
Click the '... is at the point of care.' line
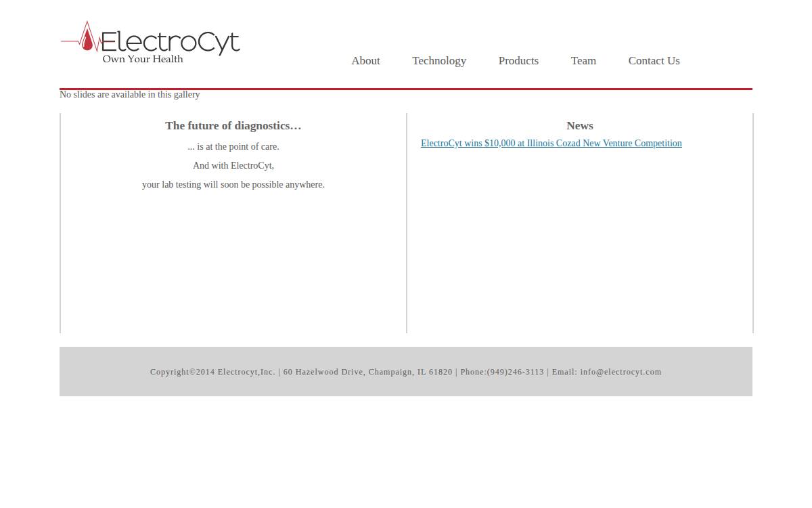click(x=233, y=147)
